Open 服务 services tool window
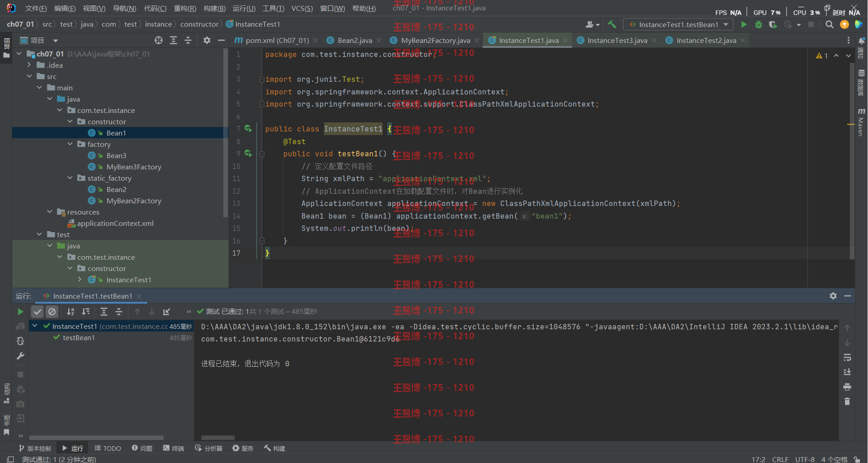This screenshot has width=868, height=463. coord(243,449)
